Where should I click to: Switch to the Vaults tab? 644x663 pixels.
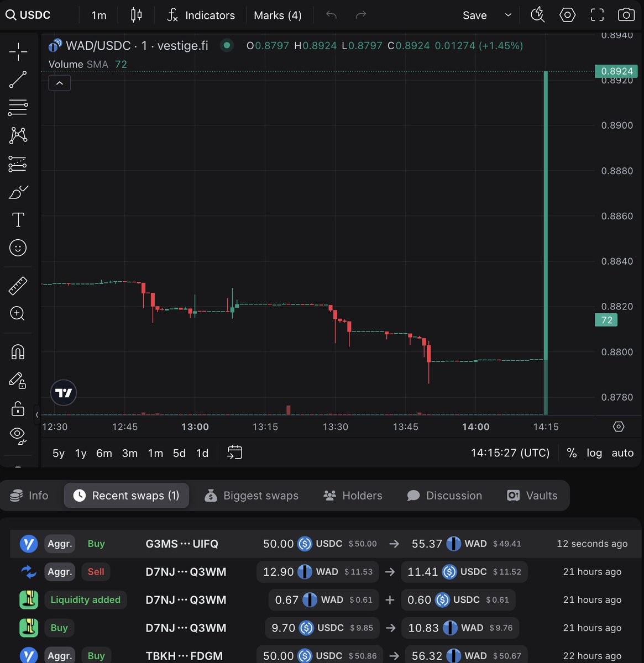(532, 496)
